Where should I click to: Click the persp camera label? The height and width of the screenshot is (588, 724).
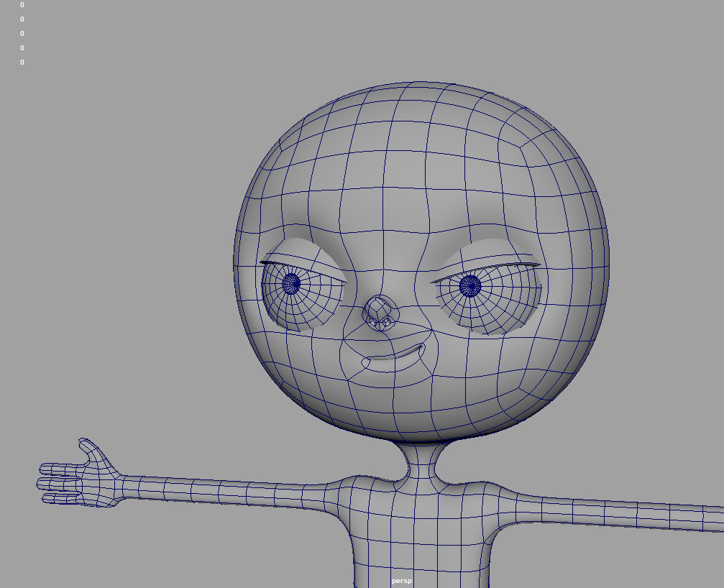pyautogui.click(x=401, y=581)
